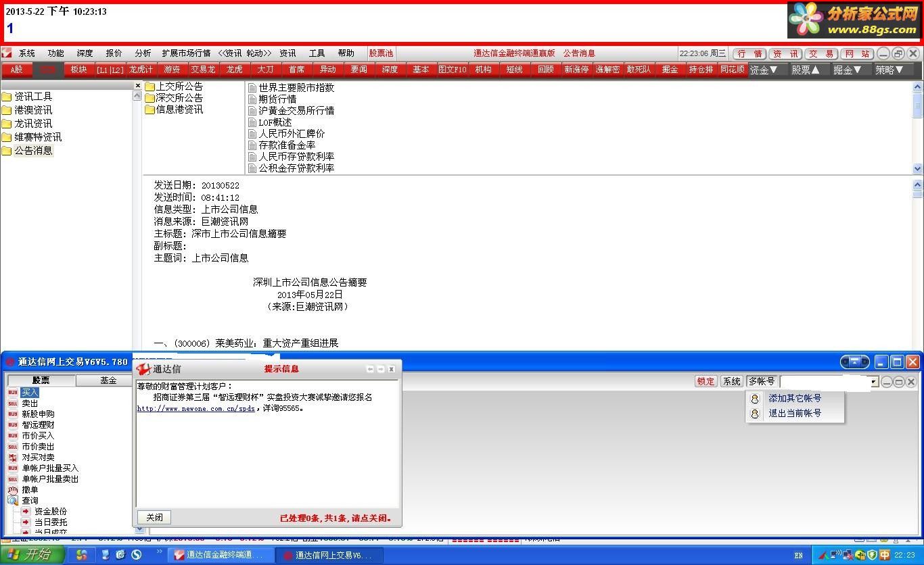Viewport: 924px width, 565px height.
Task: Click the 卖出 SELL icon
Action: (13, 403)
